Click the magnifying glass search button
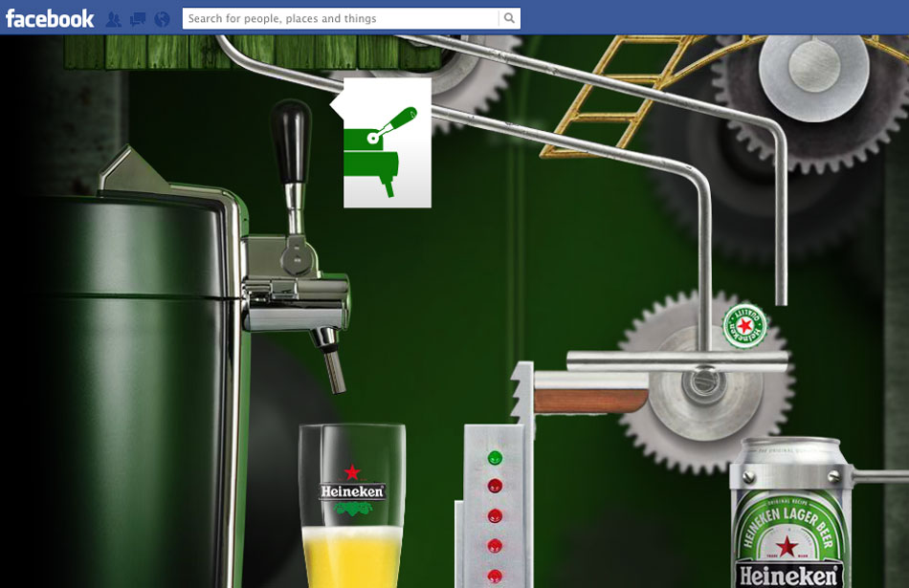This screenshot has width=909, height=588. [x=509, y=18]
